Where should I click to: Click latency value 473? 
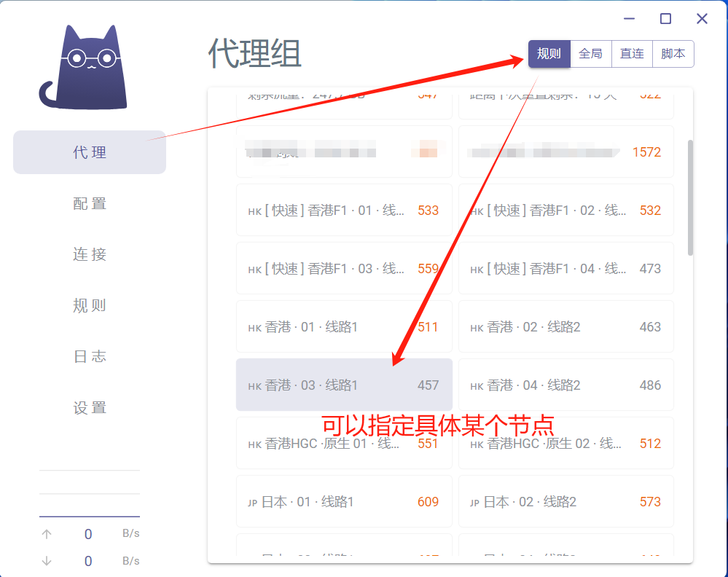tap(650, 268)
